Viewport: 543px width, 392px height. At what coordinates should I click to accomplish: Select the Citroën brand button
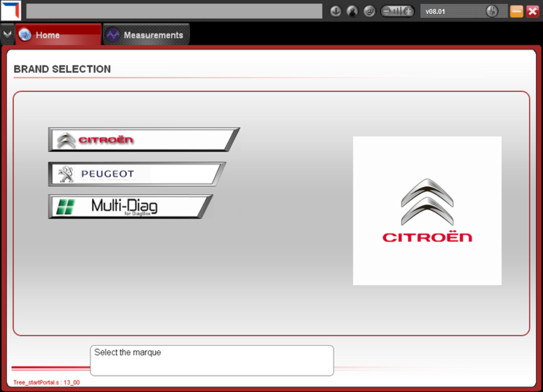(143, 139)
